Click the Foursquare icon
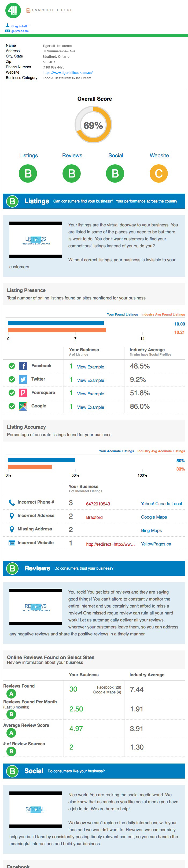The width and height of the screenshot is (188, 868). [x=23, y=393]
